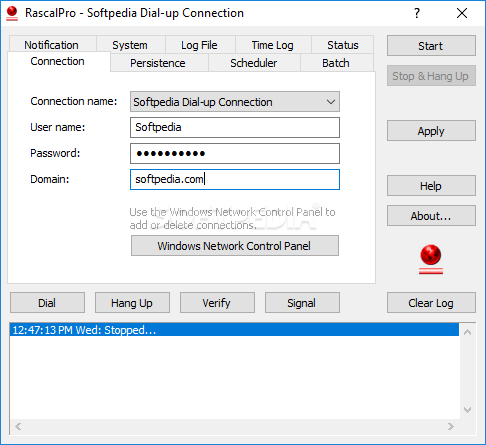Open the Persistence tab

(x=158, y=63)
